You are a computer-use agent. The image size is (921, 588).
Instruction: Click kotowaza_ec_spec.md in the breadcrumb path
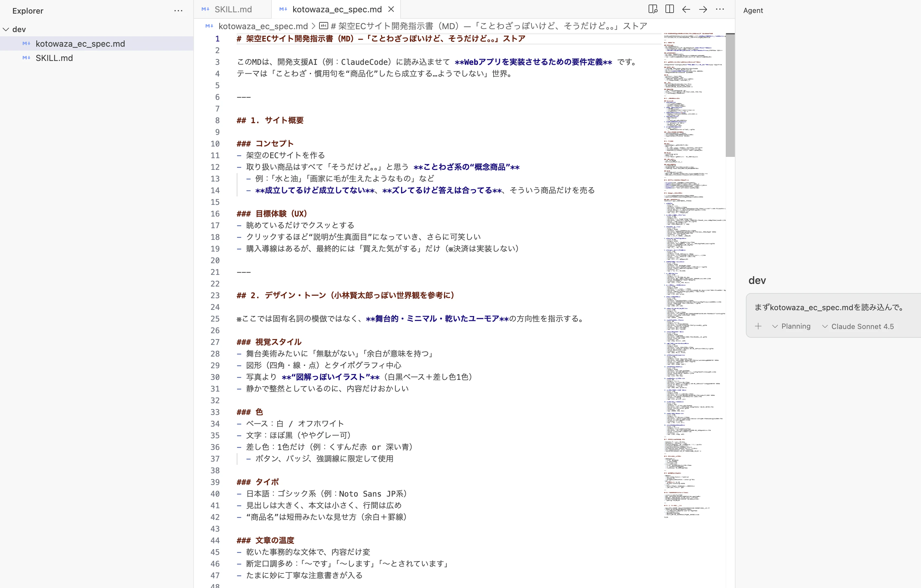[263, 26]
